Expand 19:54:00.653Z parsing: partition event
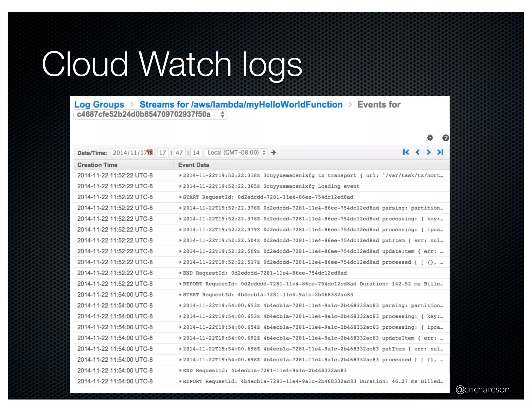This screenshot has width=532, height=411. [x=180, y=306]
